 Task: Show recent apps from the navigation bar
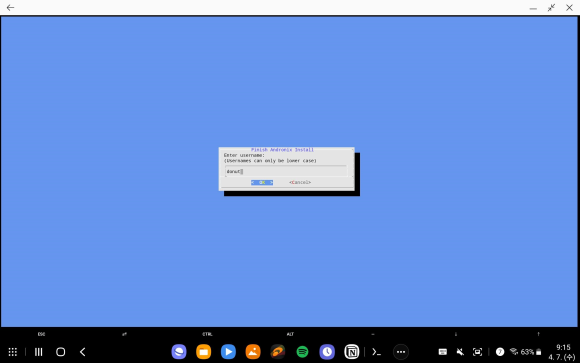pos(38,352)
